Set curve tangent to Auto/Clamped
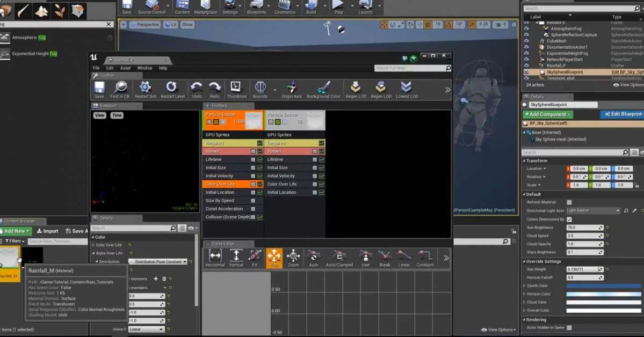Screen dimensions: 644x337 point(339,258)
